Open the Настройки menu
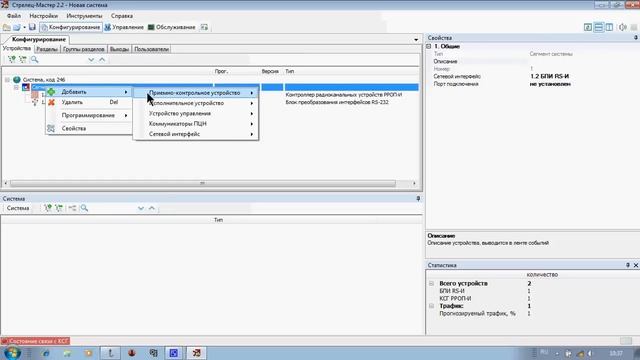 [43, 16]
